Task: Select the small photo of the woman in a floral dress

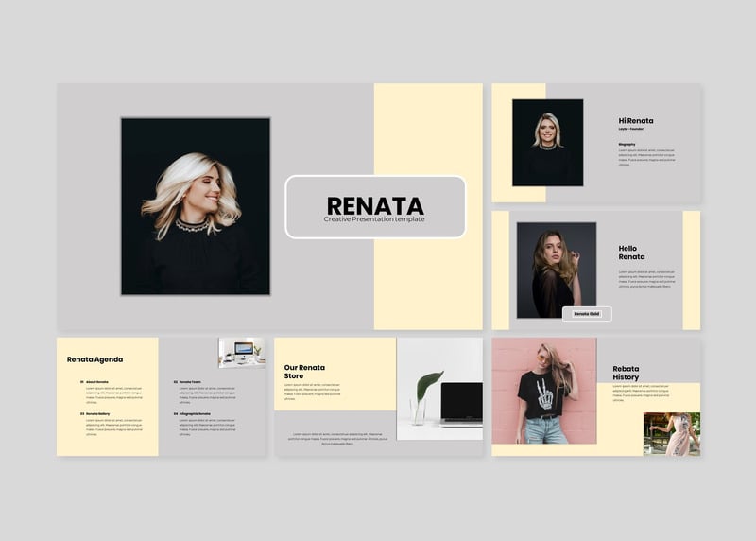Action: pos(672,434)
